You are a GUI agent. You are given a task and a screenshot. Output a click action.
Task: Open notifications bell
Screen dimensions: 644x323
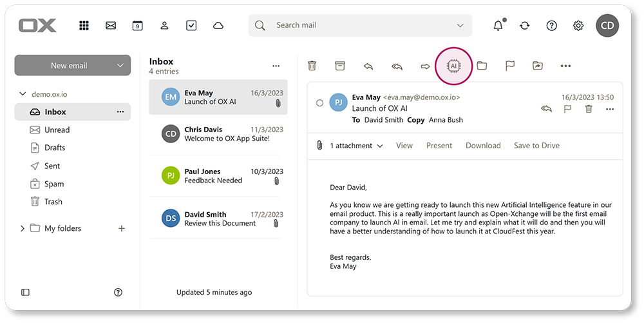498,26
